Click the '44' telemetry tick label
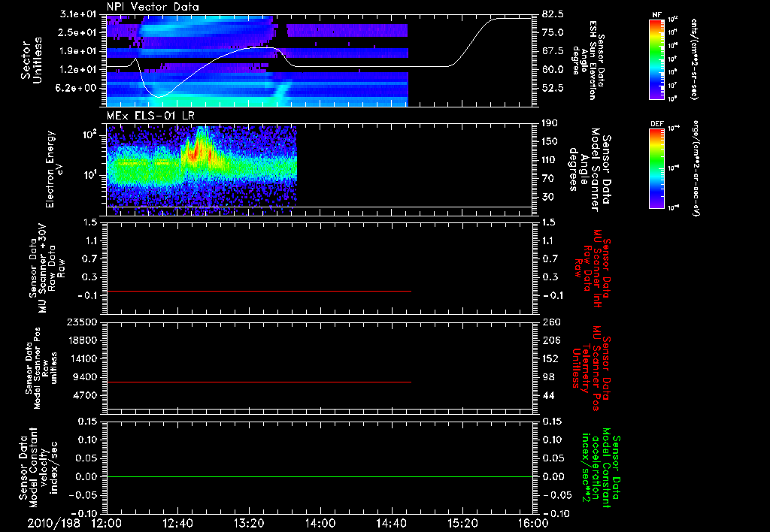This screenshot has height=532, width=770. click(x=548, y=395)
